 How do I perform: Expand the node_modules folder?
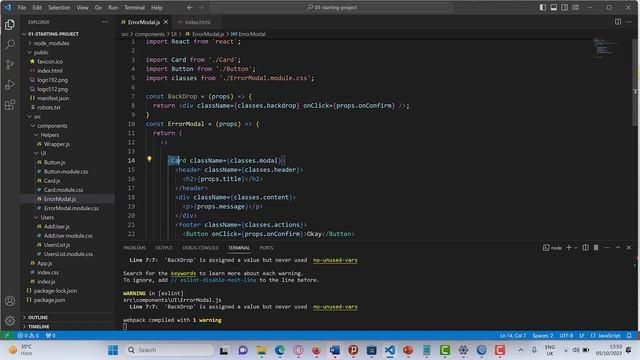click(x=29, y=43)
